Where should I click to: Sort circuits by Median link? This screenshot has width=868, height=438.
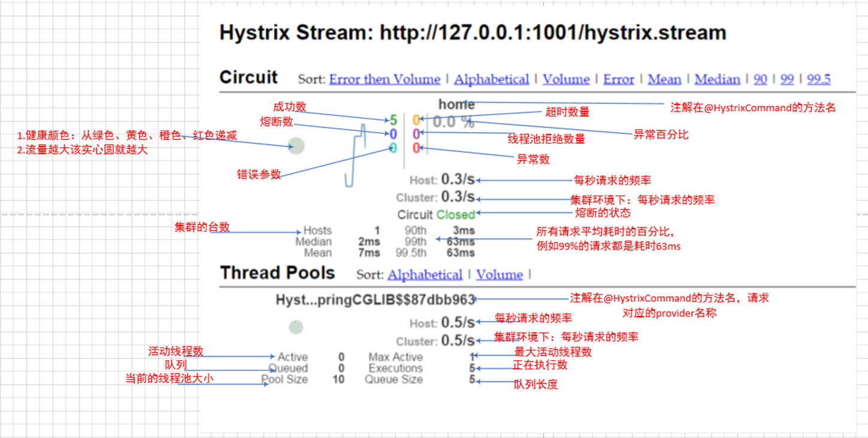point(717,80)
